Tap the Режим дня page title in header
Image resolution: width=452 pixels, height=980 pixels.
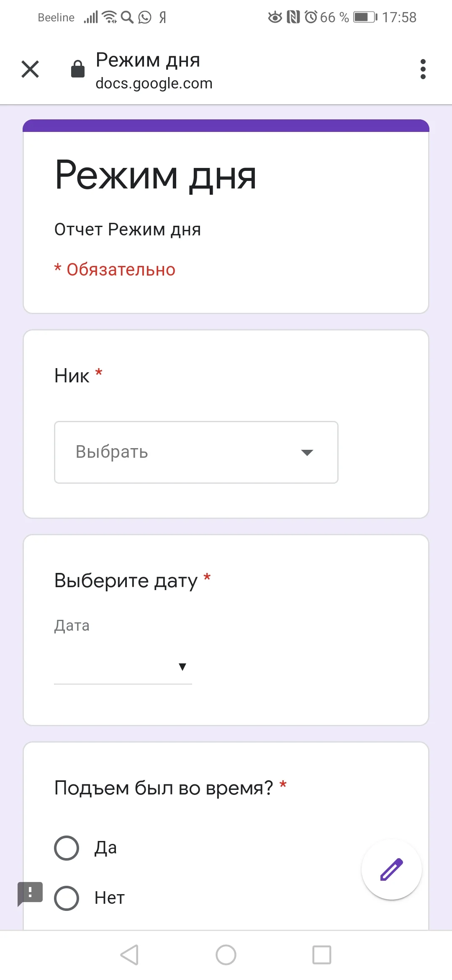click(x=148, y=60)
